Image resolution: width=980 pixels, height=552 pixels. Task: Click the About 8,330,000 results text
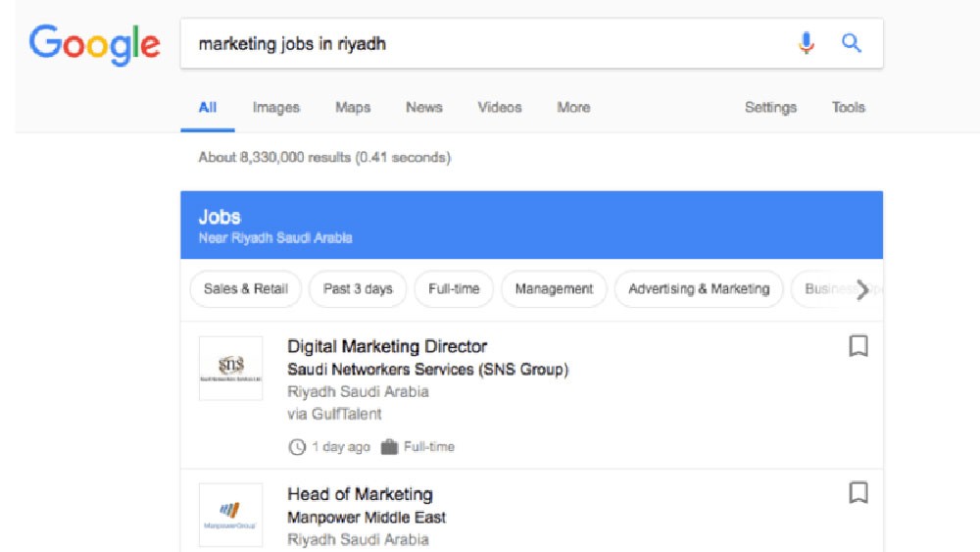[x=325, y=158]
